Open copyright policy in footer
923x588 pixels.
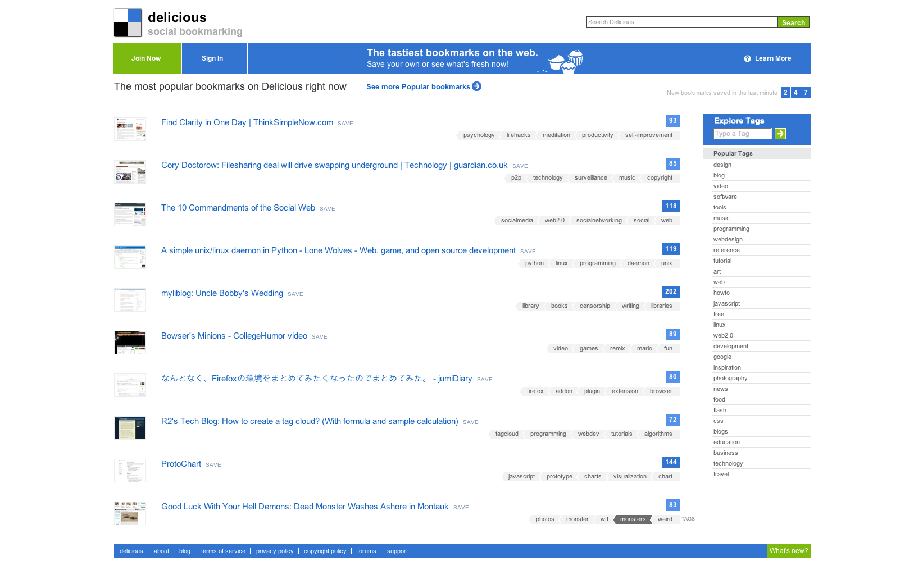tap(325, 551)
